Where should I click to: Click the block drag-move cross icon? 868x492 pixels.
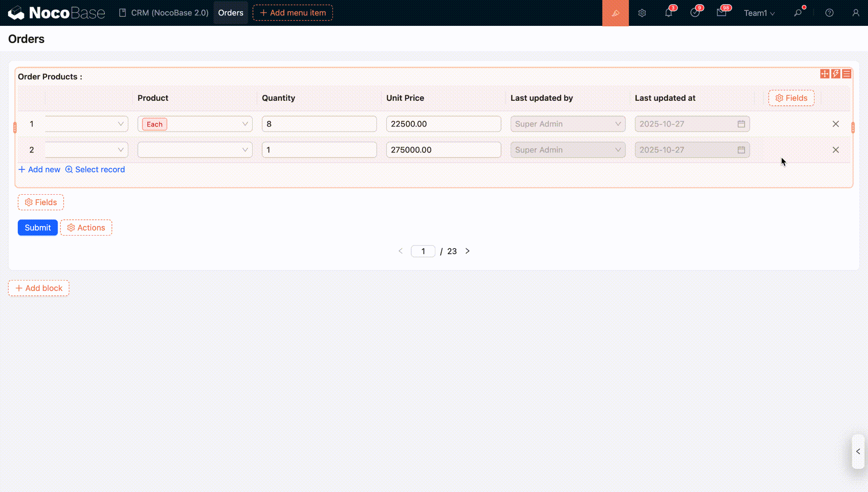pyautogui.click(x=824, y=74)
